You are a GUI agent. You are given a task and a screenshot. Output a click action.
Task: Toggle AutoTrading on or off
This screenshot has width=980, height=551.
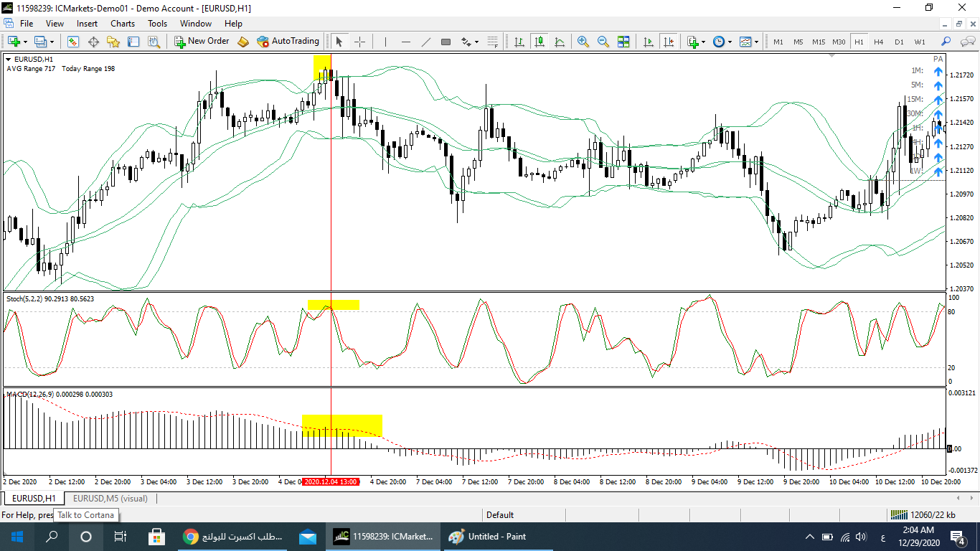click(x=288, y=42)
